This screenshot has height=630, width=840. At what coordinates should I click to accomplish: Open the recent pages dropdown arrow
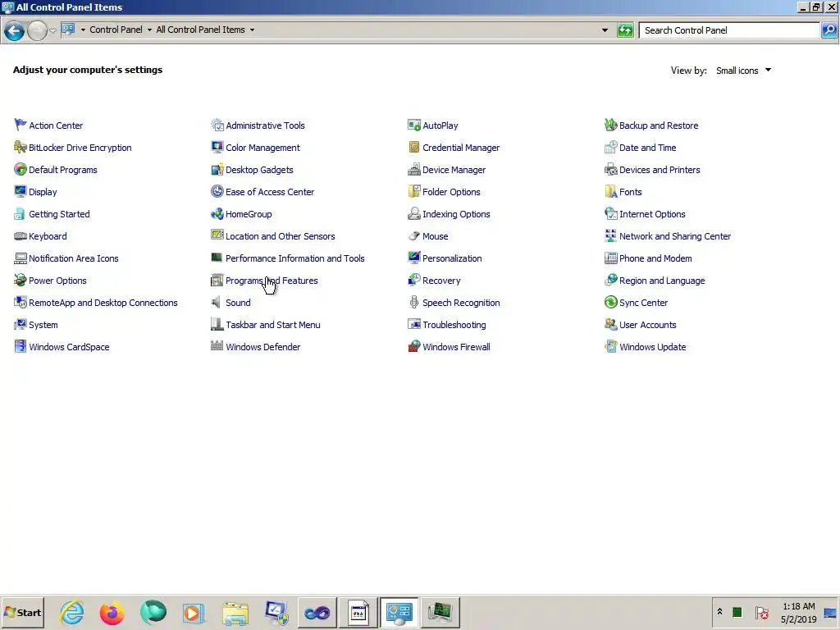tap(52, 30)
